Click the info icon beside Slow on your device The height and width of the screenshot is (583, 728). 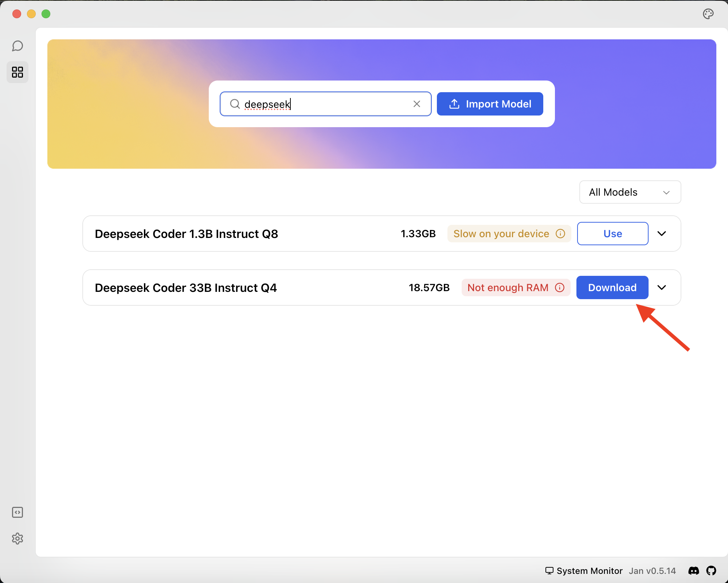[x=560, y=234]
